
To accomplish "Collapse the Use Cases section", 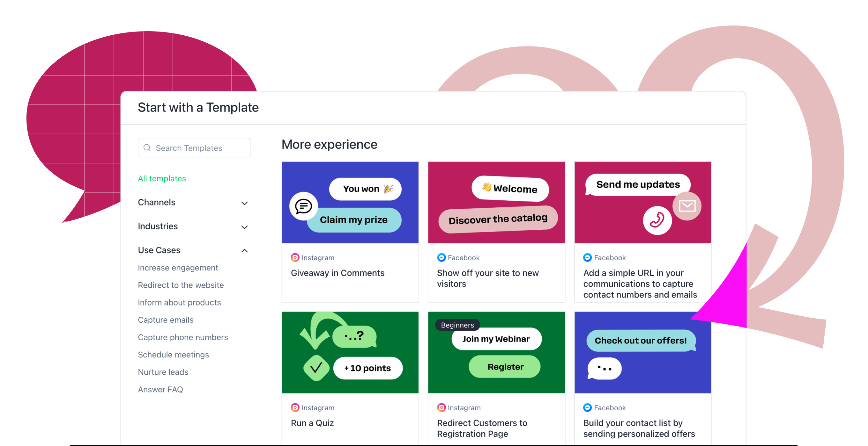I will [245, 250].
